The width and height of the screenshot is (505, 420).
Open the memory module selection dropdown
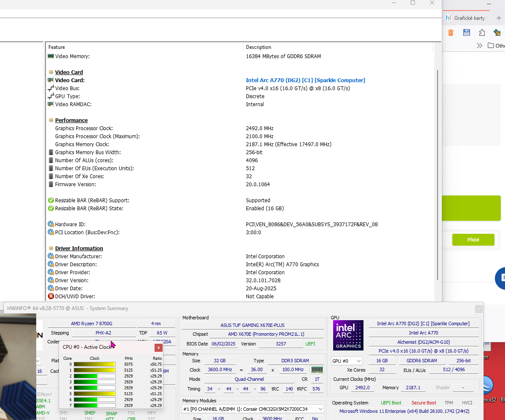coord(253,409)
